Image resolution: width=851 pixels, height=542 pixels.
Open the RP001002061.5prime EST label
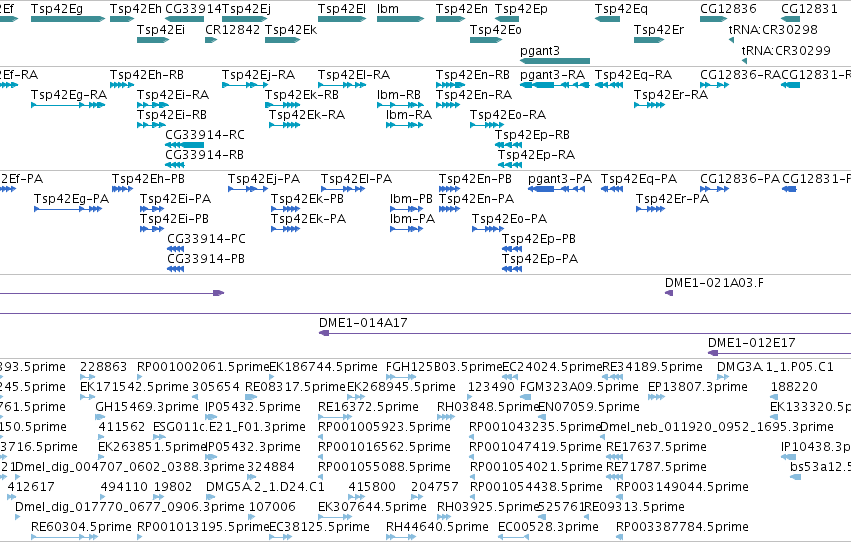203,367
